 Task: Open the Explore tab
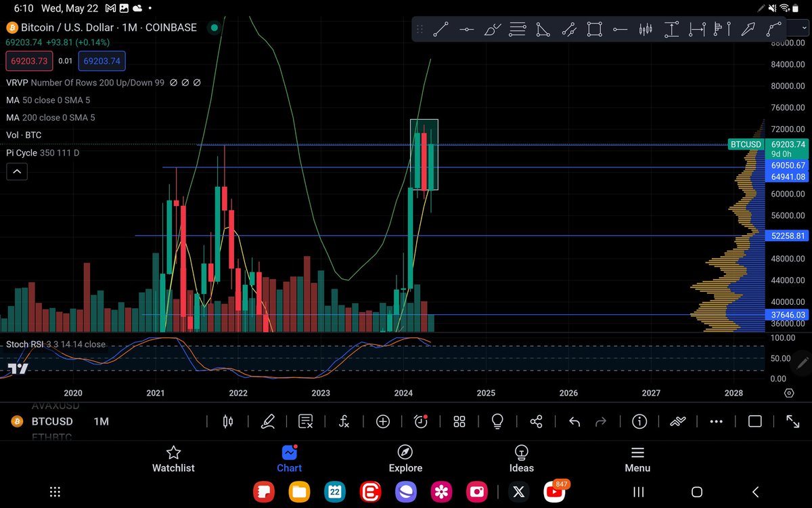(405, 459)
